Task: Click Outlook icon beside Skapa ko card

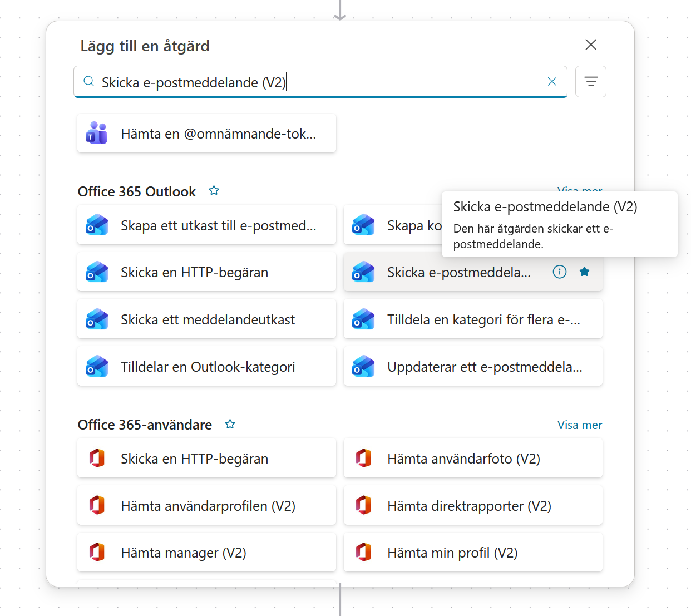Action: (x=363, y=225)
